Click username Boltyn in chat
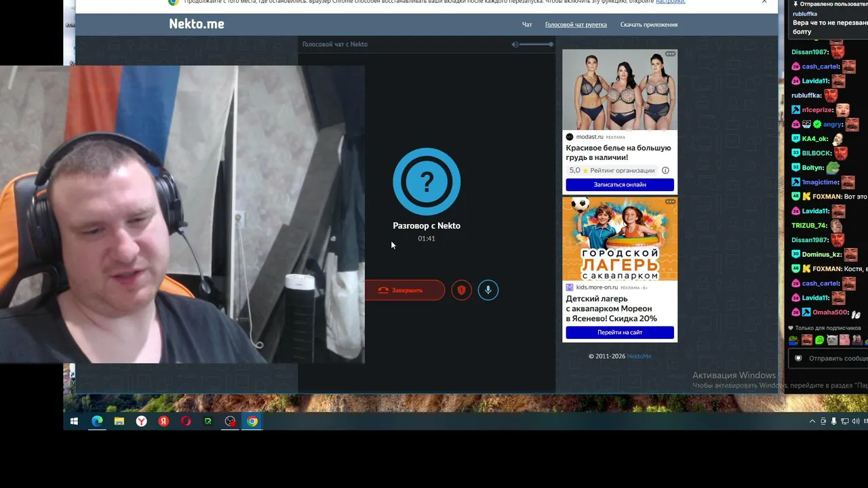The height and width of the screenshot is (488, 868). (812, 167)
